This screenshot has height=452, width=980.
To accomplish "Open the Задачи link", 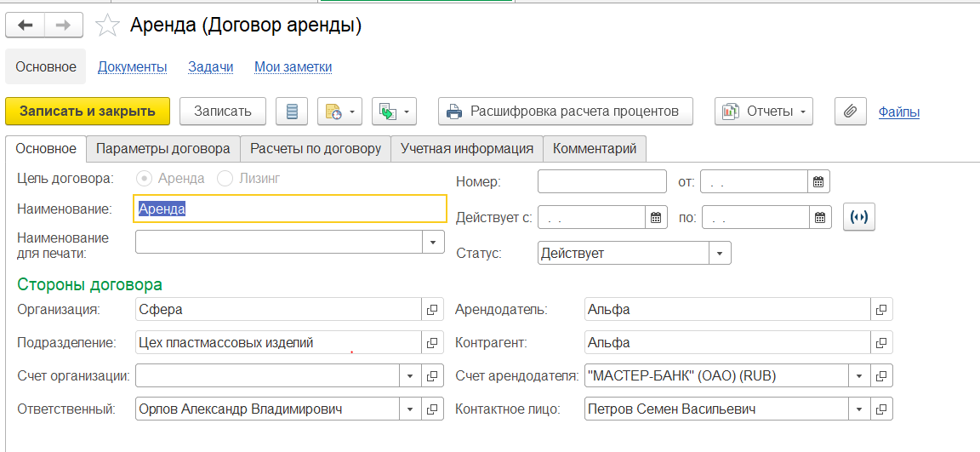I will 211,67.
